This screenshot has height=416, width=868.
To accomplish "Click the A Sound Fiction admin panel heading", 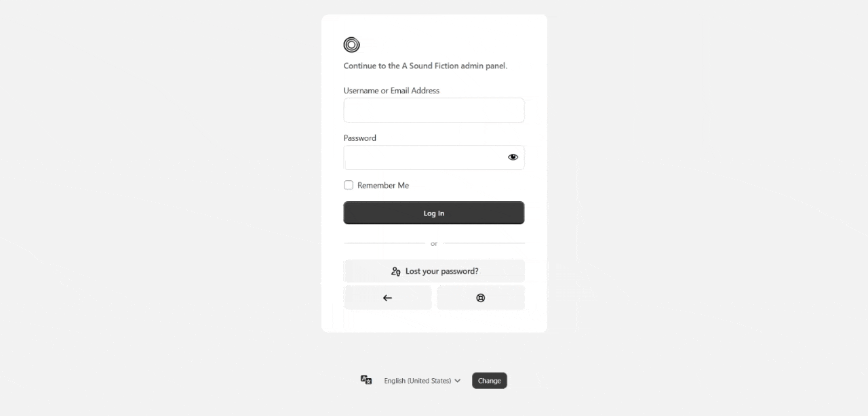I will click(x=425, y=66).
